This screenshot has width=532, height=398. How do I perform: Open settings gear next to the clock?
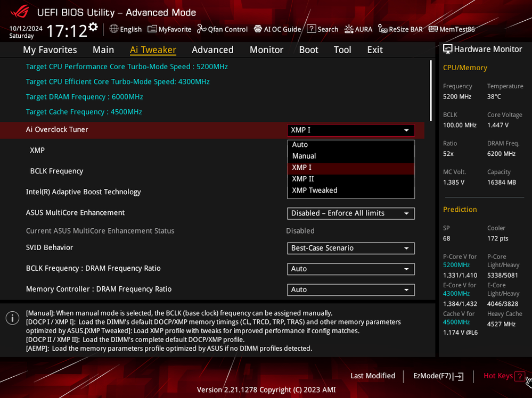pyautogui.click(x=93, y=27)
